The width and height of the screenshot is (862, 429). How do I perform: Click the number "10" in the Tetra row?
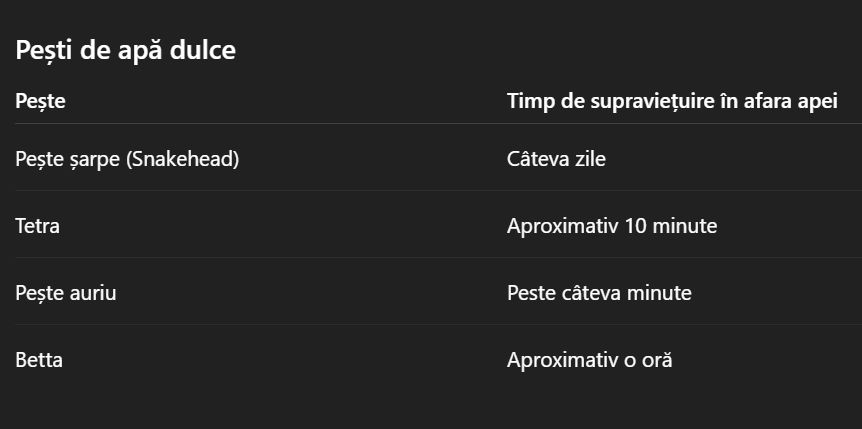635,226
